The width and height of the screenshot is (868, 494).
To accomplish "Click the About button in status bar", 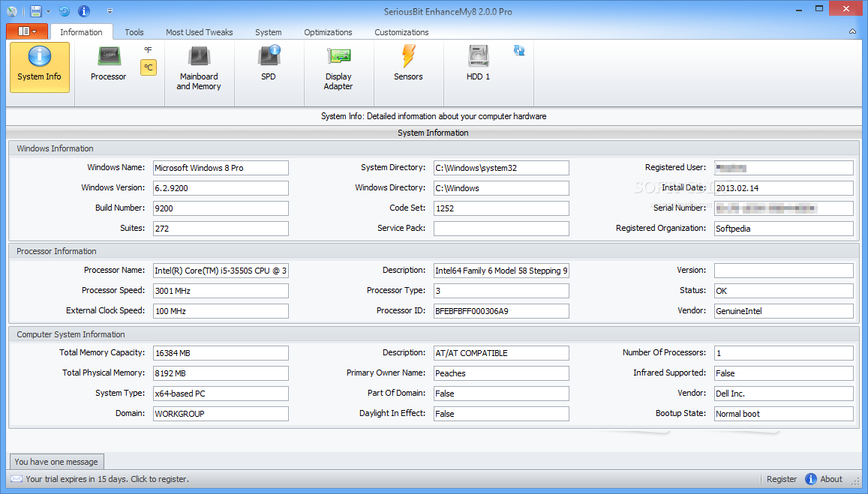I will coord(824,479).
